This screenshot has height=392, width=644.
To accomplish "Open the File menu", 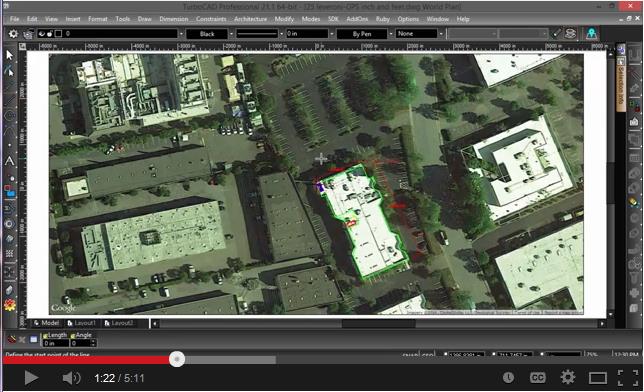I will (x=14, y=19).
